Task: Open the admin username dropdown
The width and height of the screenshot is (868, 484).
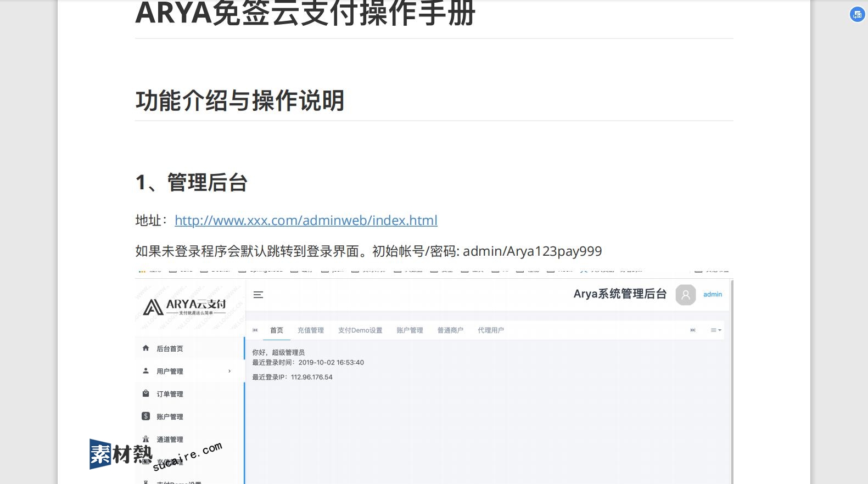Action: tap(713, 295)
